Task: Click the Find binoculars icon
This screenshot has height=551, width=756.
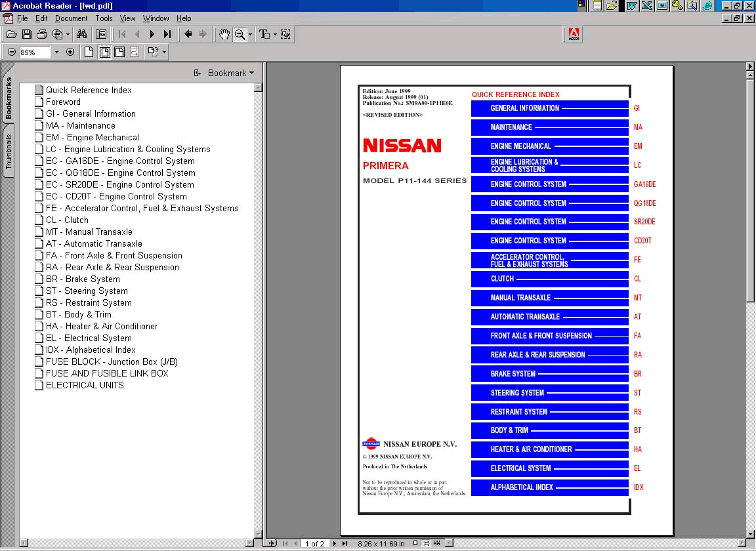Action: [81, 34]
